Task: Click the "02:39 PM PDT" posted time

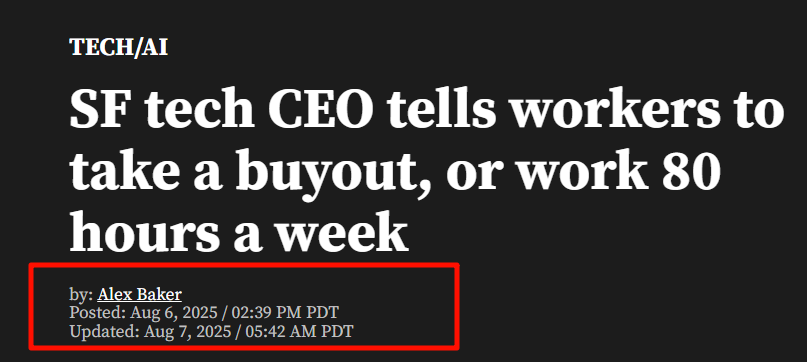Action: [x=285, y=312]
